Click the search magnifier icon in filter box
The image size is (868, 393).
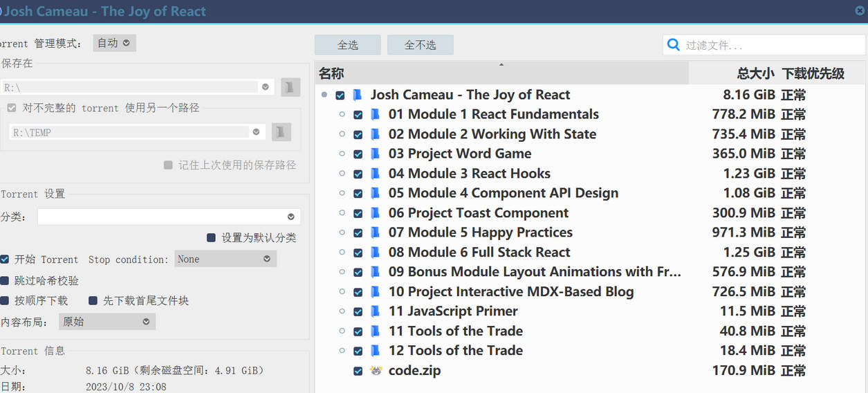(673, 45)
